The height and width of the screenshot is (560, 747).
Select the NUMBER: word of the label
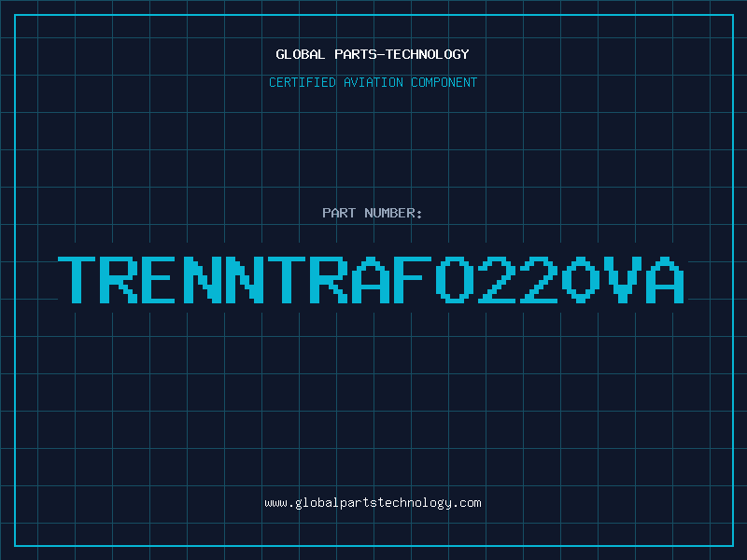pos(393,213)
